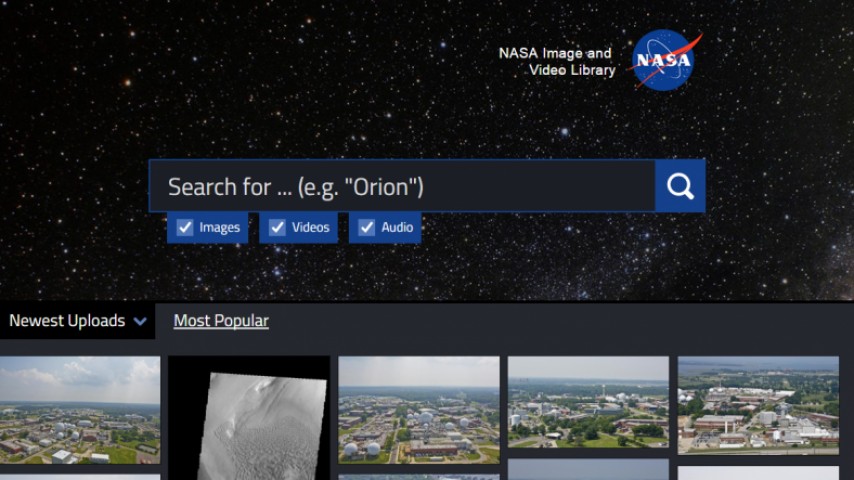The image size is (854, 480).
Task: Open the fourth aerial facility thumbnail
Action: [588, 402]
